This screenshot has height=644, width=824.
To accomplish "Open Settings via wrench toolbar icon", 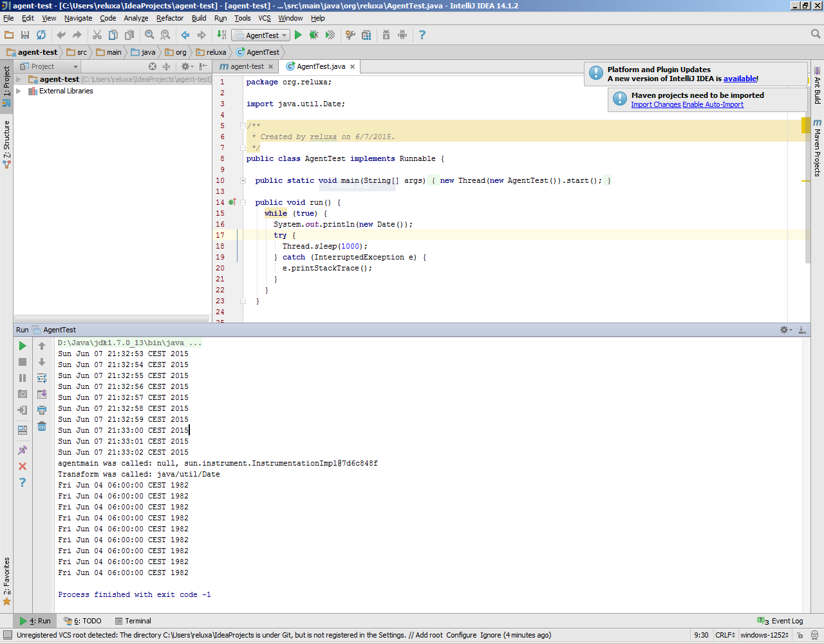I will pos(350,35).
